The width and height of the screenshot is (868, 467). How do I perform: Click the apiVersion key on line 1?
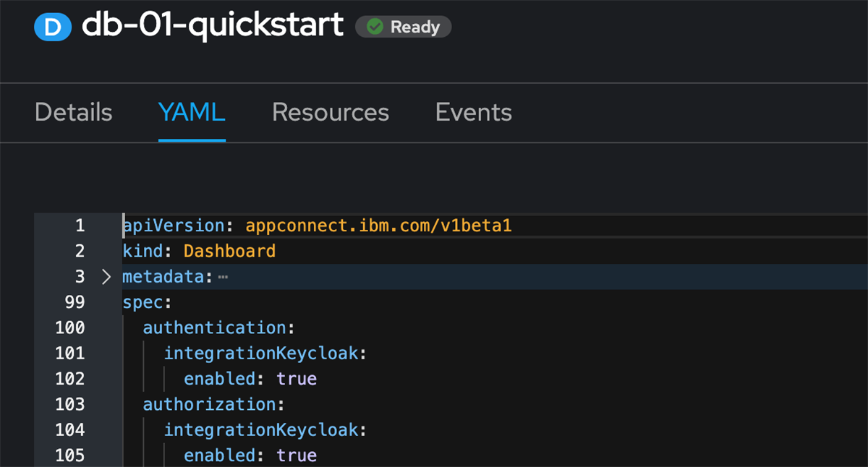coord(174,226)
